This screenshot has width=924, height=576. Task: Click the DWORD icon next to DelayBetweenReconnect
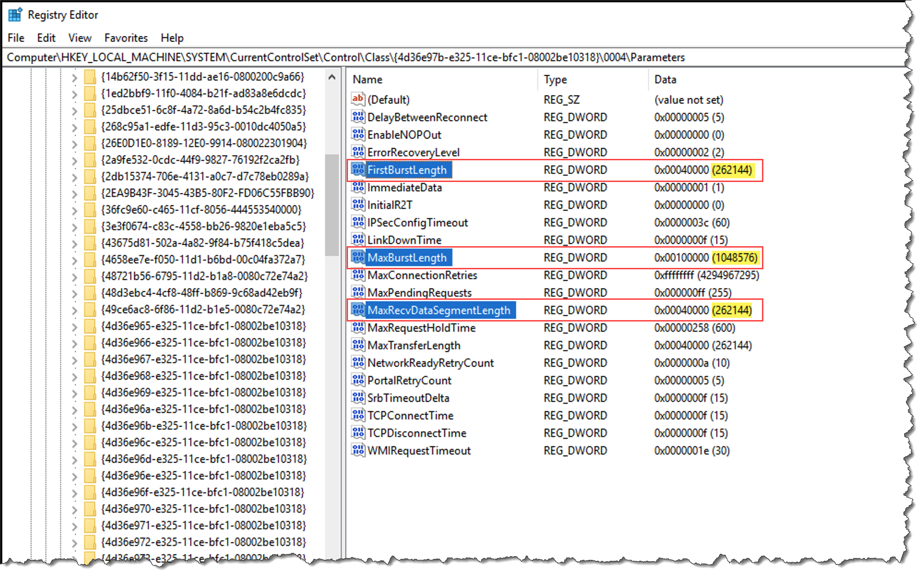(358, 117)
